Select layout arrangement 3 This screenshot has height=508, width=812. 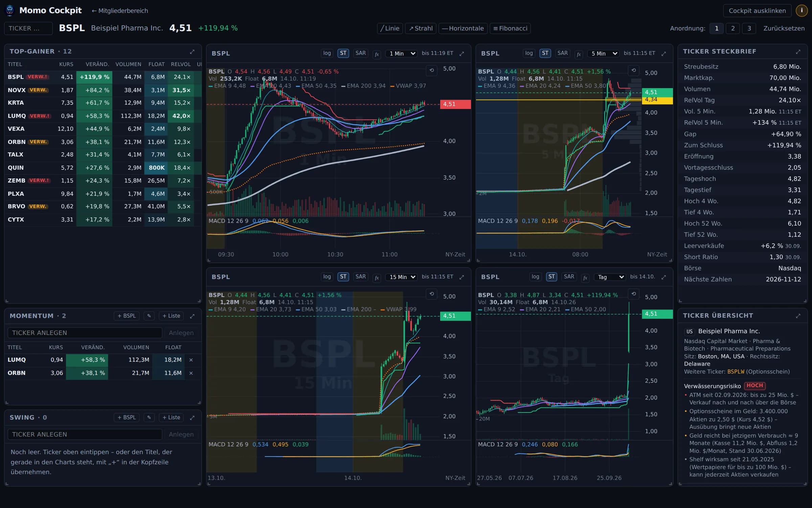coord(749,28)
